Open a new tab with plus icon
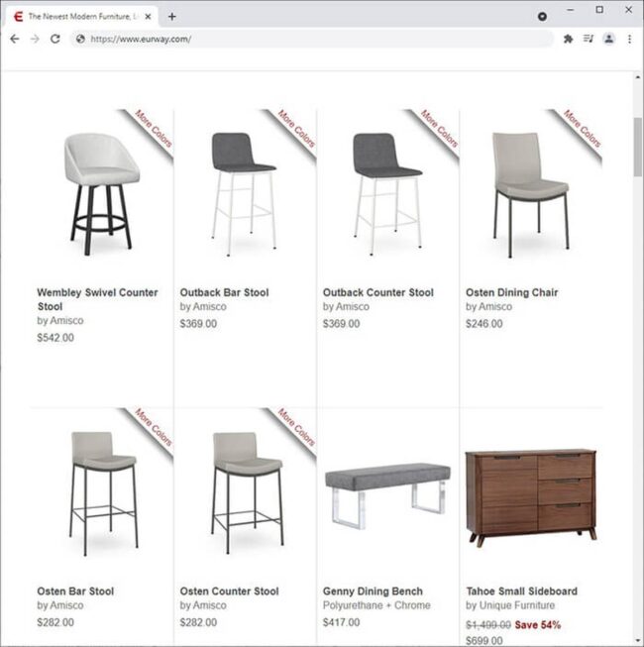The width and height of the screenshot is (644, 647). click(172, 17)
